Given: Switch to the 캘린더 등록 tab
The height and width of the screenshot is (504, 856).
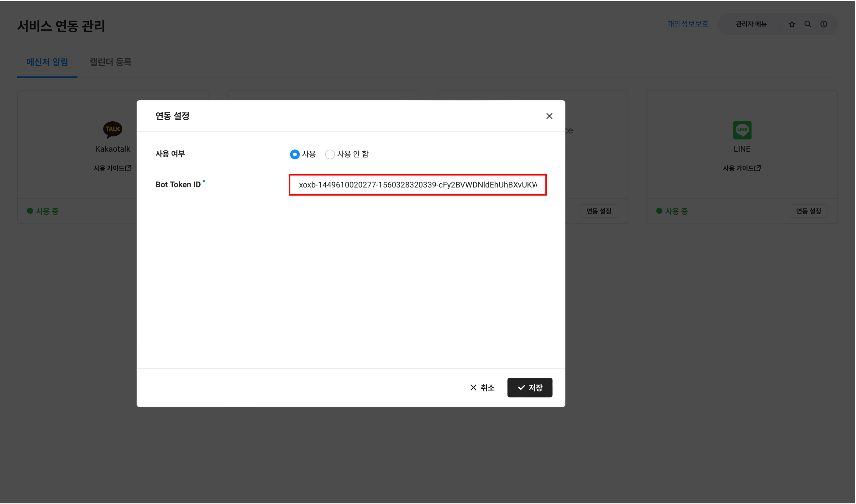Looking at the screenshot, I should pyautogui.click(x=110, y=62).
